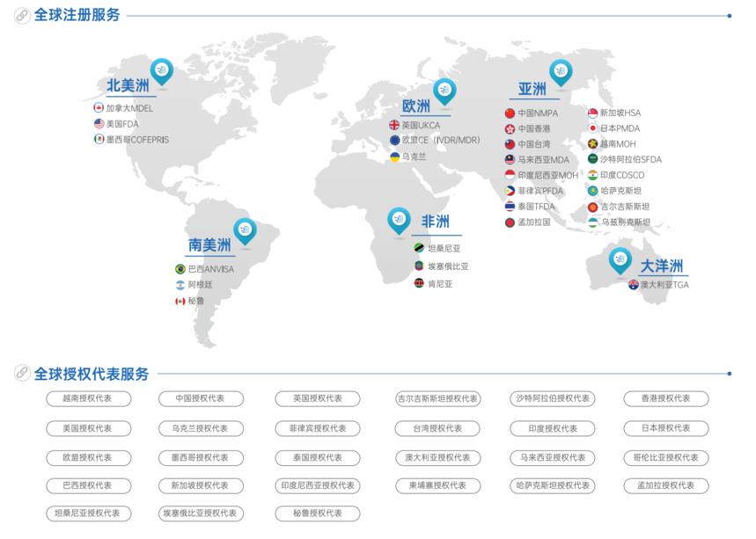This screenshot has width=756, height=539.
Task: Select the 北美洲 region heading
Action: pos(128,86)
